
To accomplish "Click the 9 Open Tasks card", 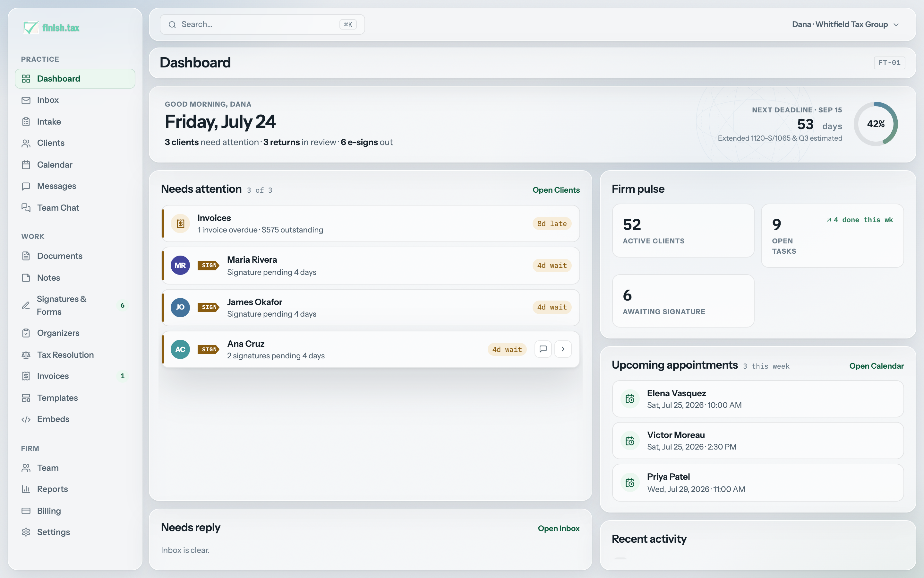I will [x=832, y=235].
